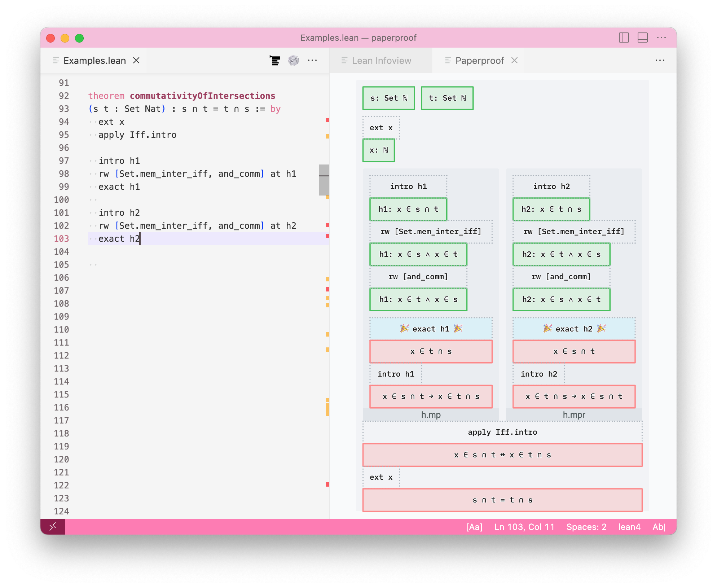Open the Paperproof panel more actions menu
This screenshot has width=717, height=588.
[660, 61]
